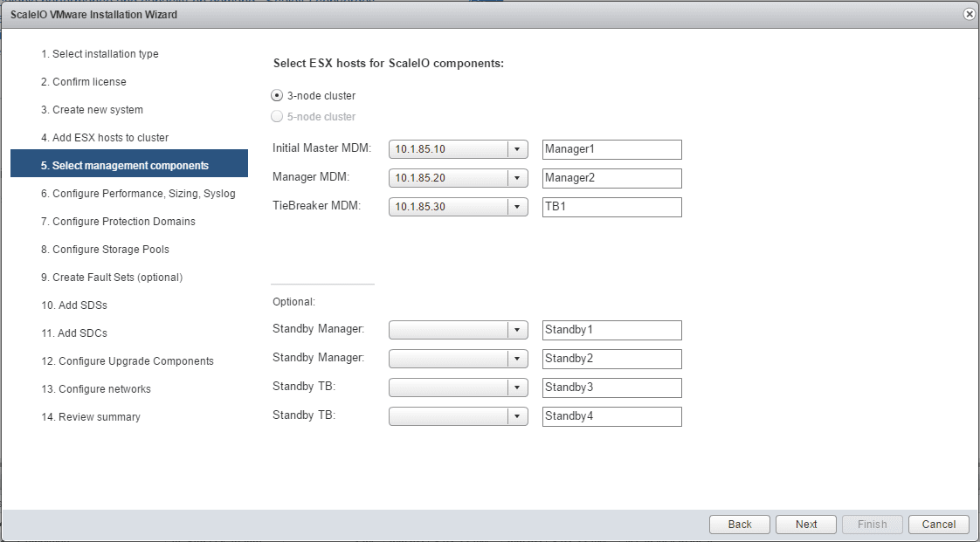This screenshot has width=980, height=542.
Task: Click the disabled Finish button
Action: click(873, 524)
